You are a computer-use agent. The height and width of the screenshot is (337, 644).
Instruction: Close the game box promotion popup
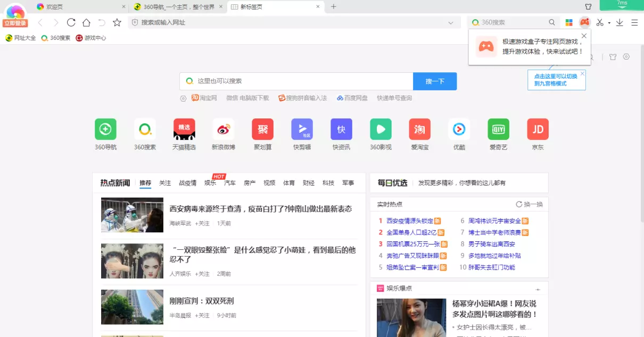coord(584,36)
